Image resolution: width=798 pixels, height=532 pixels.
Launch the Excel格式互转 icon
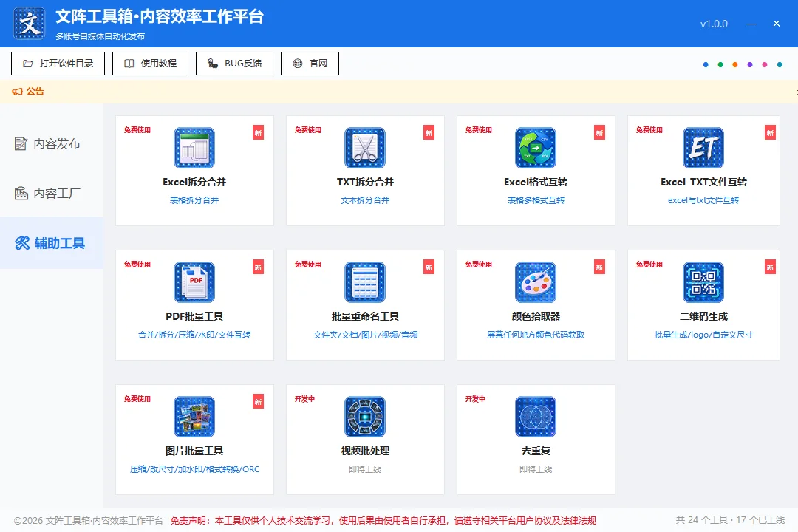tap(536, 148)
